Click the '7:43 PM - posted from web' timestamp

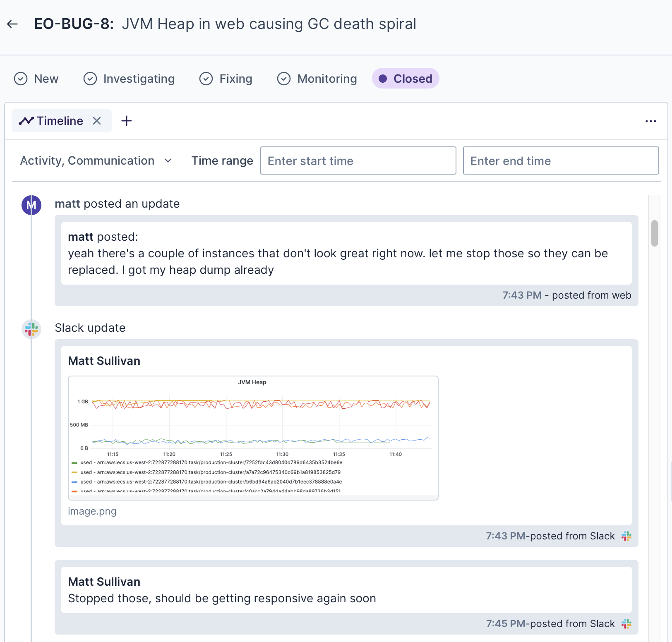pos(567,295)
